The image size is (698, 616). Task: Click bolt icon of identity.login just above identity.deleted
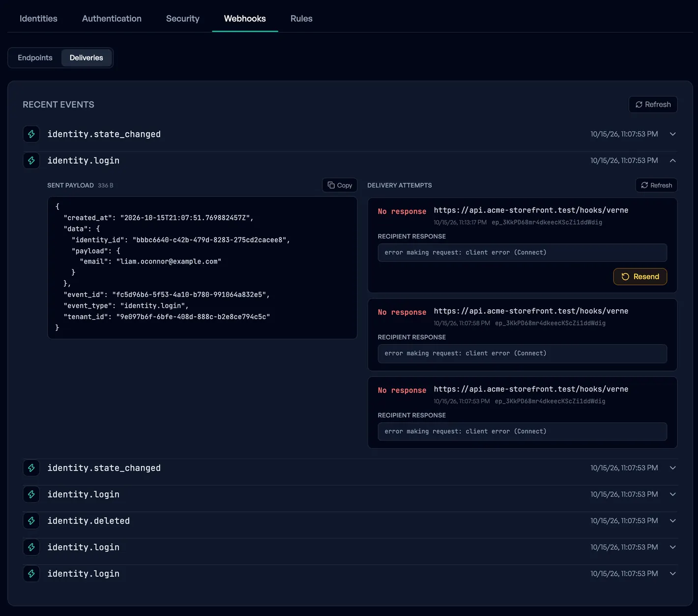tap(31, 494)
